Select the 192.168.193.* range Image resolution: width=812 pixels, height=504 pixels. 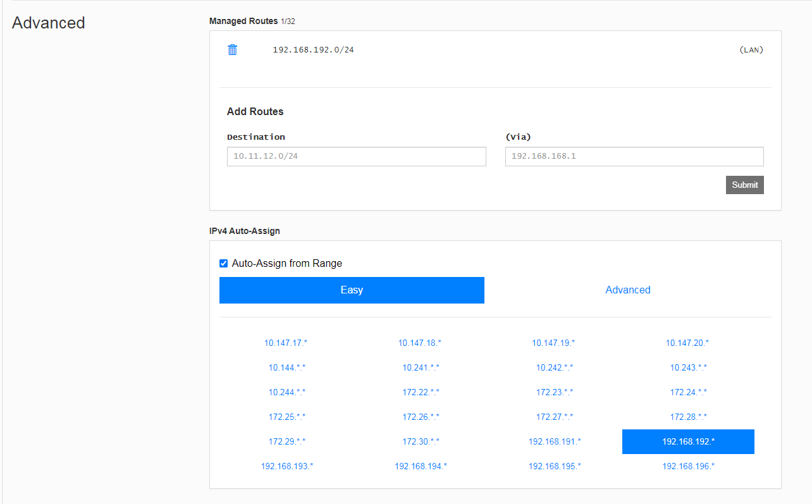tap(286, 466)
